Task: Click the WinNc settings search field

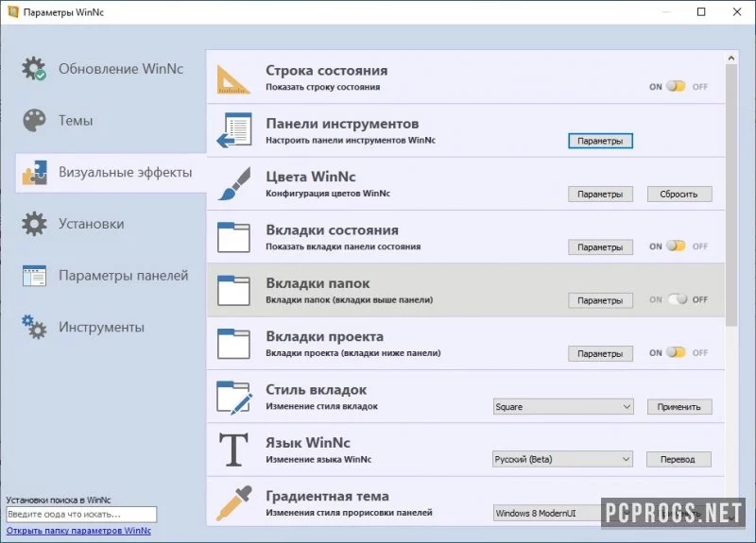Action: click(81, 514)
